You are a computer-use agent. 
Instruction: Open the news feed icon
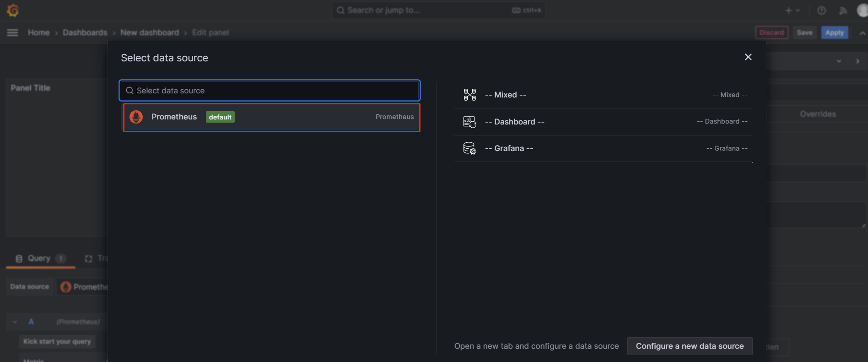click(x=843, y=11)
